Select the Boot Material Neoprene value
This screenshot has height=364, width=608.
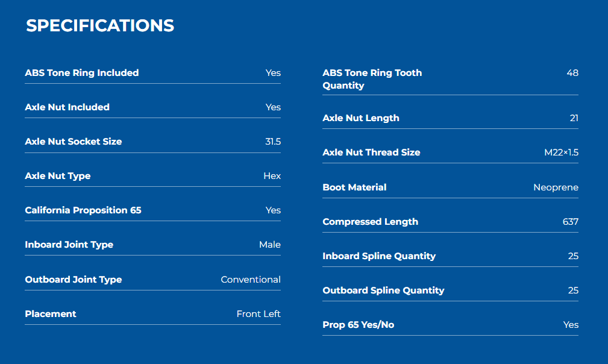pos(556,187)
